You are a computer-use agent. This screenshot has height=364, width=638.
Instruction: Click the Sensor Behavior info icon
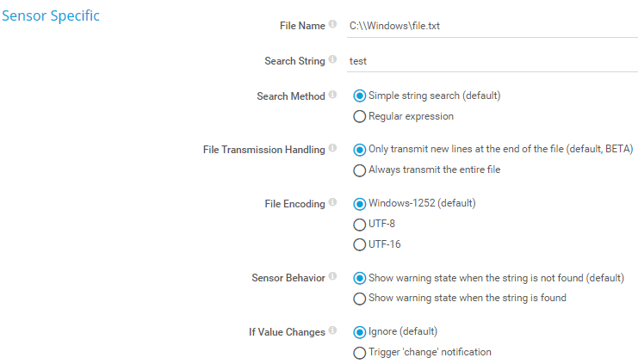click(332, 278)
